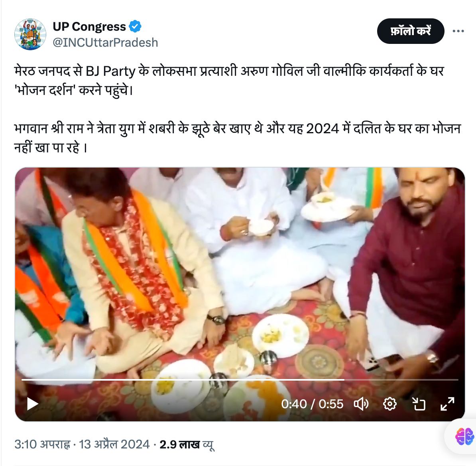476x466 pixels.
Task: Click the tweet text about Arun Govil
Action: [229, 81]
